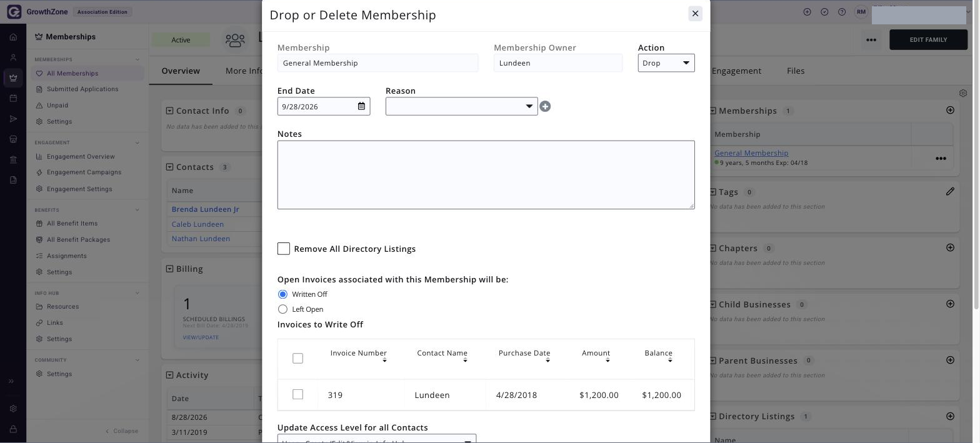Add a new drop reason with plus icon
This screenshot has width=980, height=443.
(545, 107)
